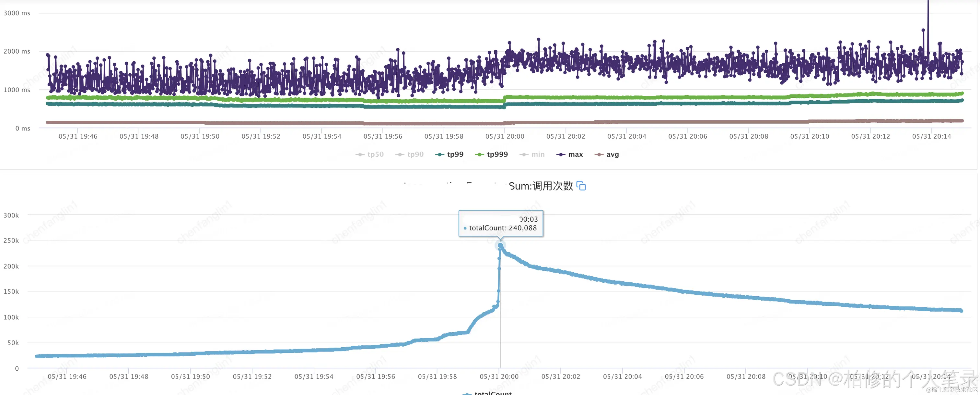Toggle totalCount legend below lower chart

click(x=488, y=393)
